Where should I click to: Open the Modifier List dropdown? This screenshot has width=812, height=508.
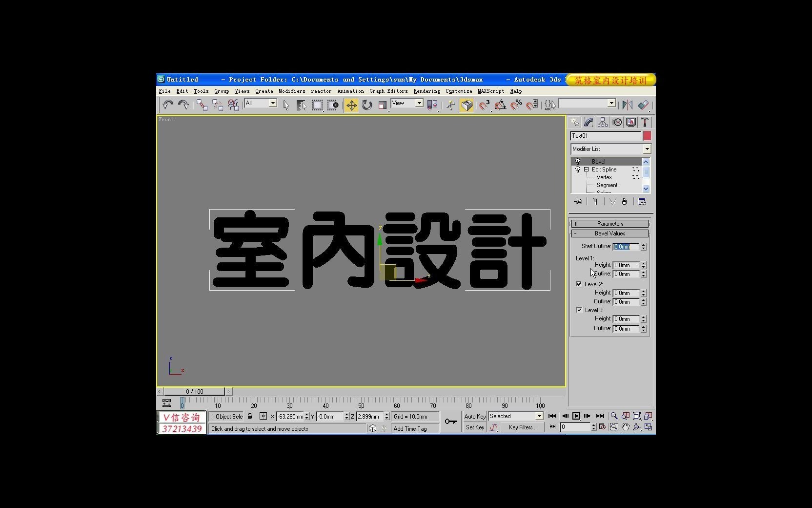click(x=647, y=149)
